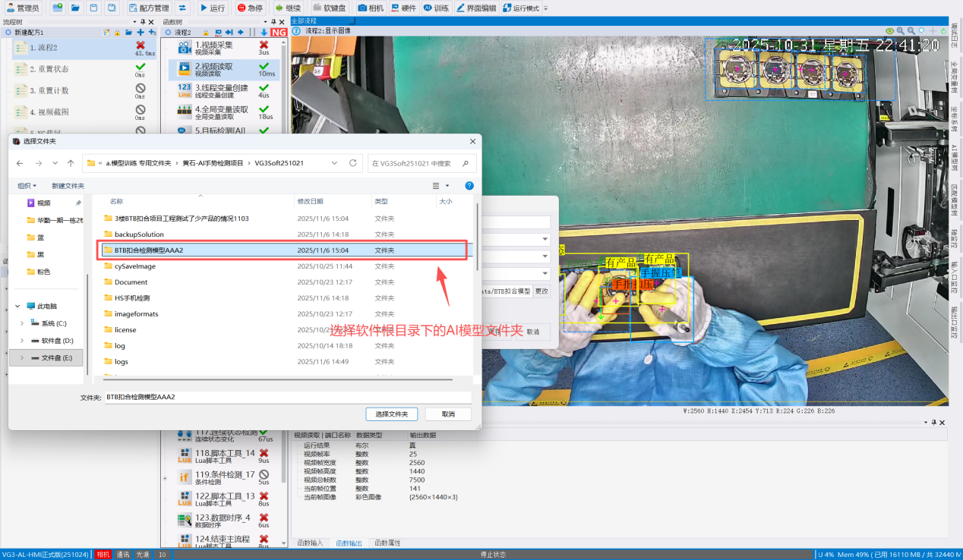Click the 选择文件夹 button
This screenshot has height=560, width=963.
(392, 414)
